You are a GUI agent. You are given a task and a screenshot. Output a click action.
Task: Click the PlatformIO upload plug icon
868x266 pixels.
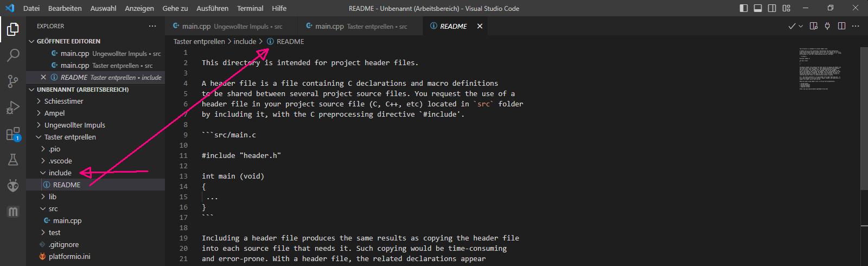[x=827, y=26]
